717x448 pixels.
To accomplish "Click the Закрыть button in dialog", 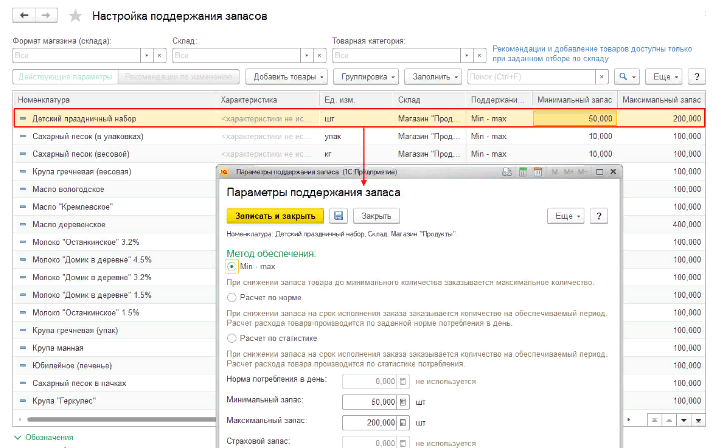I will 375,215.
